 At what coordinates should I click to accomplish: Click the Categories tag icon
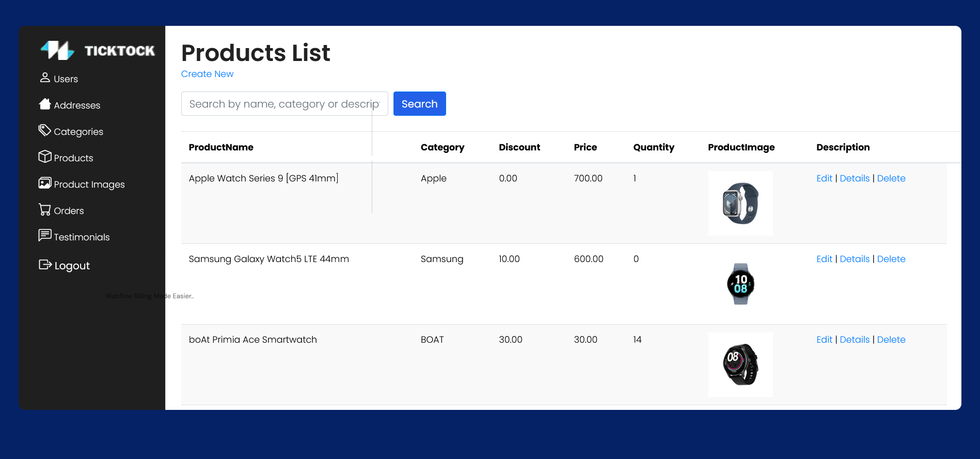(x=45, y=130)
